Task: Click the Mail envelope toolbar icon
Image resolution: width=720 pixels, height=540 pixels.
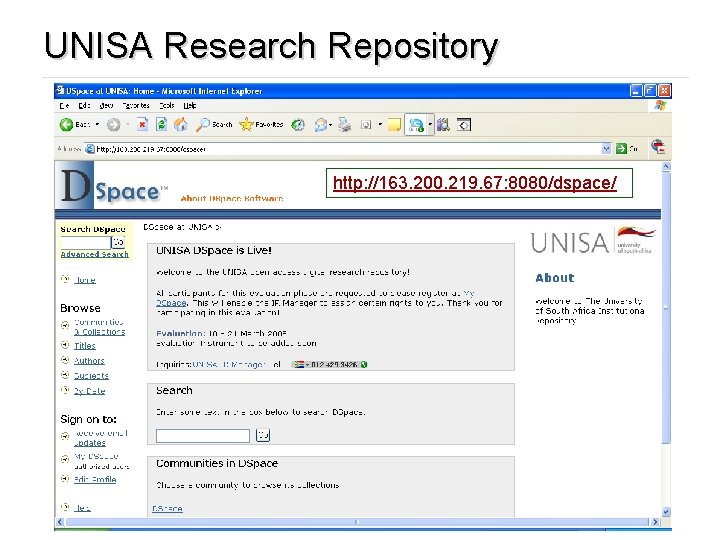Action: pyautogui.click(x=321, y=124)
